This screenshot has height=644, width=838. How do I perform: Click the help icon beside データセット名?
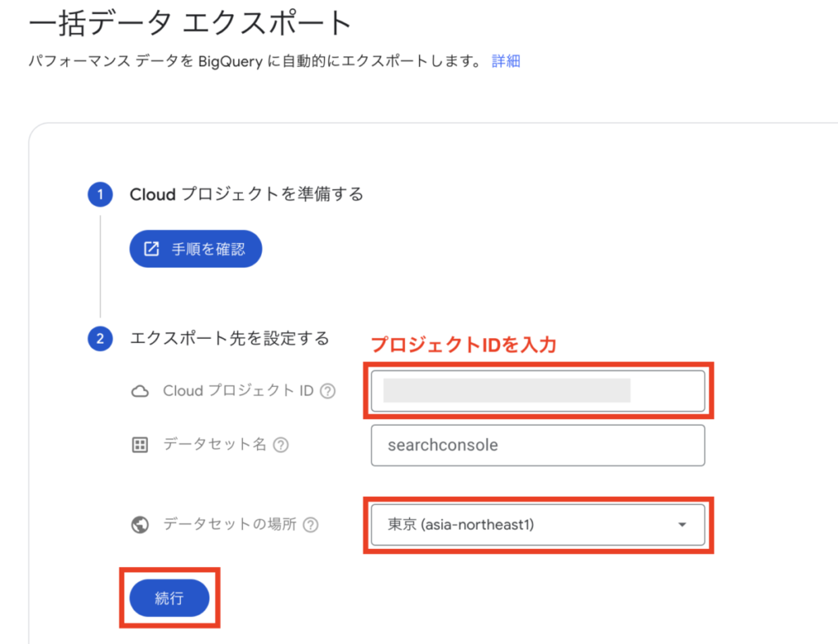pos(281,444)
